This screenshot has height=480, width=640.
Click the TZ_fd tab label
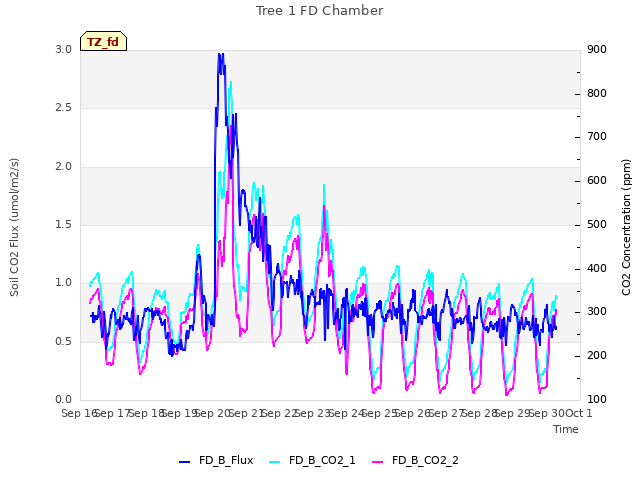tap(103, 42)
